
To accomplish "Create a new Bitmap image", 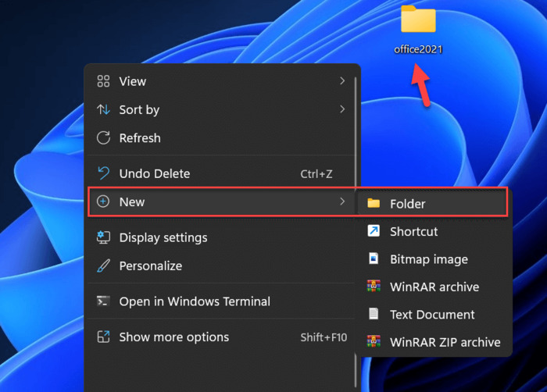I will coord(428,259).
